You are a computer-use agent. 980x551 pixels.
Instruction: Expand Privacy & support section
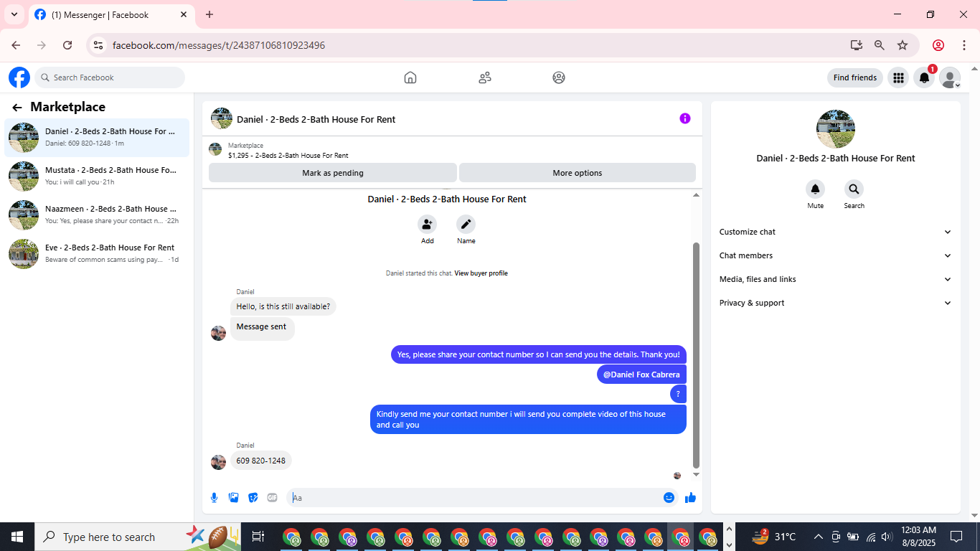click(x=835, y=303)
